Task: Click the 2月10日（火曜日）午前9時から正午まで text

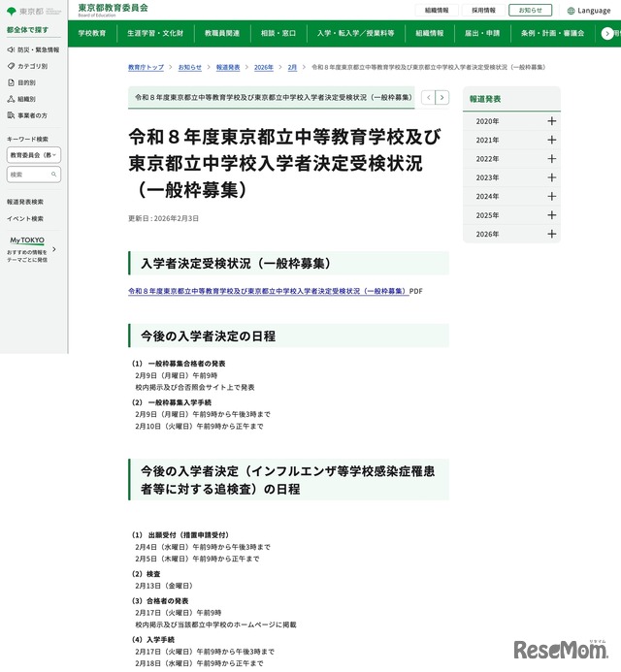Action: coord(200,427)
